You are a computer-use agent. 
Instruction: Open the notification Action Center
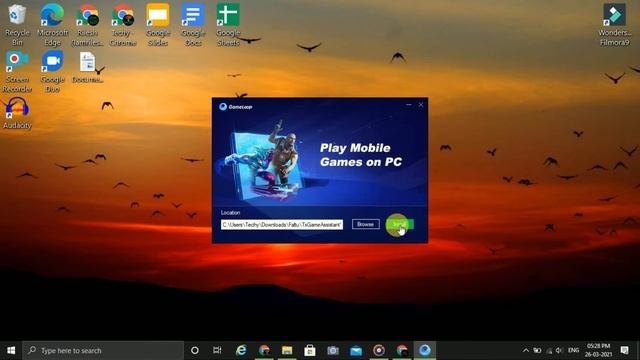[x=624, y=350]
